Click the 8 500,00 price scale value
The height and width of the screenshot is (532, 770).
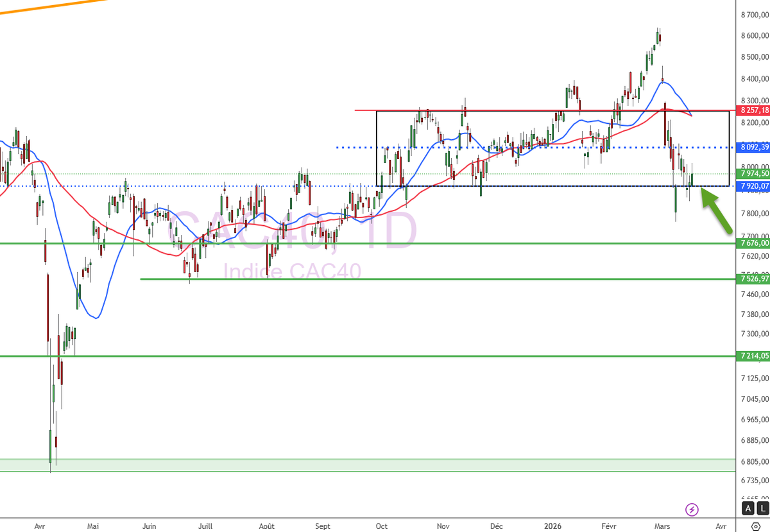[755, 57]
